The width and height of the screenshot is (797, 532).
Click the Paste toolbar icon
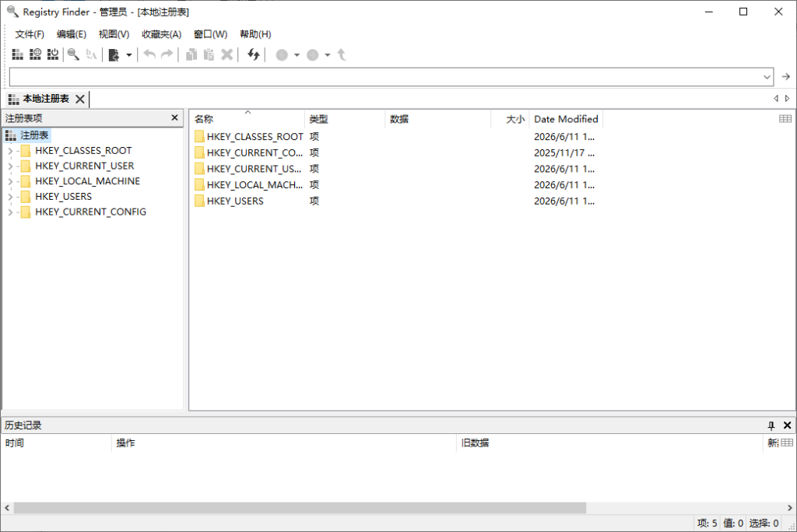[x=209, y=54]
